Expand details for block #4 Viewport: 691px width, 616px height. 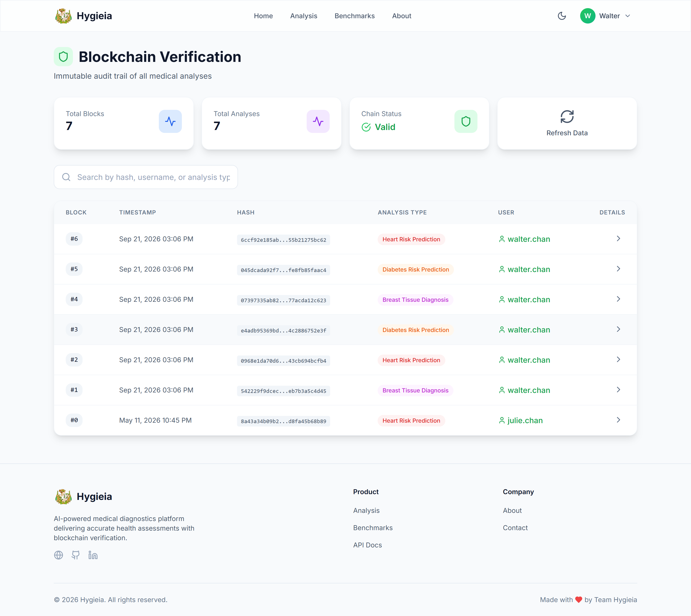tap(618, 299)
